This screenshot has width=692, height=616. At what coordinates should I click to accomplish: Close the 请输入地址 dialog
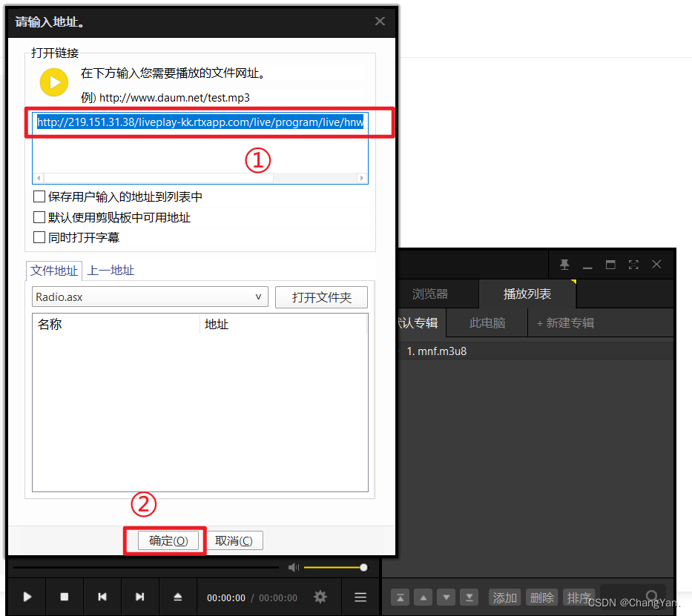pos(380,21)
